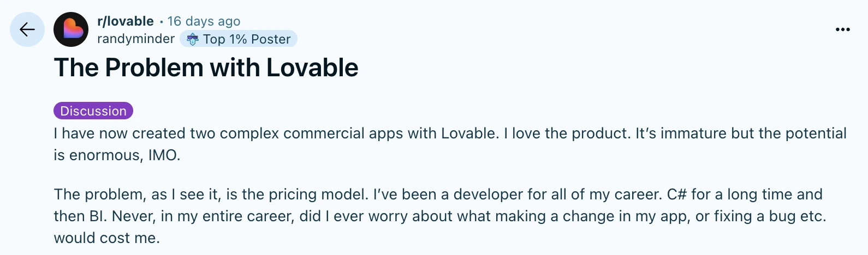This screenshot has width=868, height=255.
Task: Open randyminder's user profile
Action: point(135,39)
